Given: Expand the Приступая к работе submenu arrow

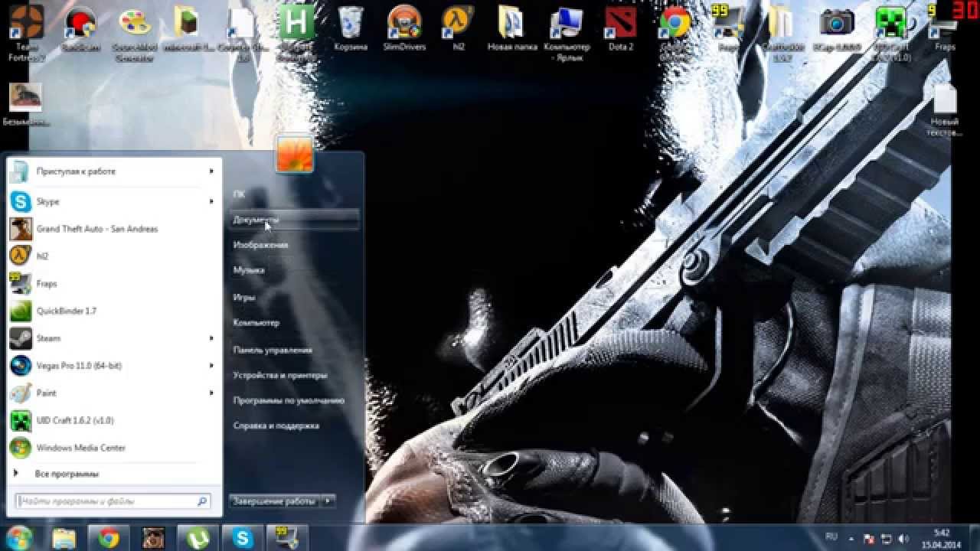Looking at the screenshot, I should click(211, 171).
